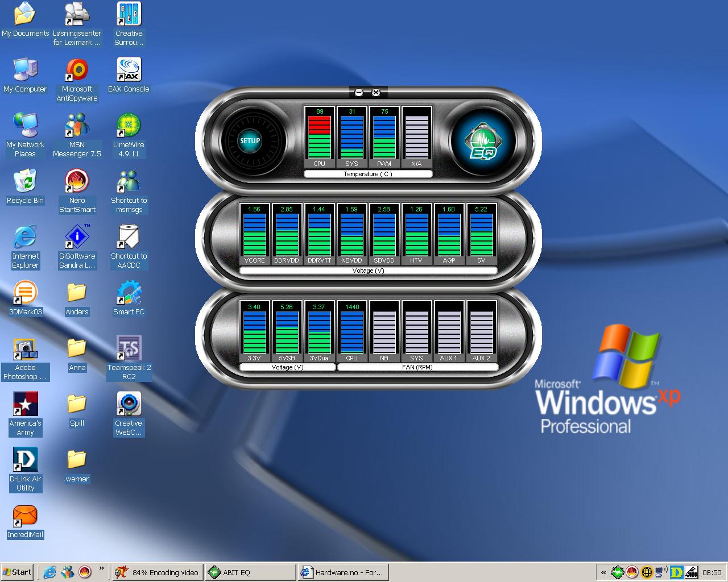Select Shortcut to AACDC icon
728x582 pixels.
pyautogui.click(x=129, y=247)
